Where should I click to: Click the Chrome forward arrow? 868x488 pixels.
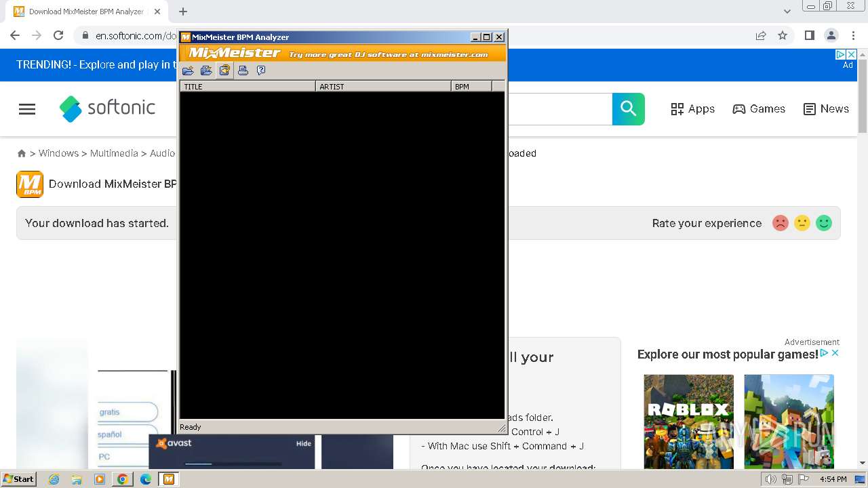[37, 35]
